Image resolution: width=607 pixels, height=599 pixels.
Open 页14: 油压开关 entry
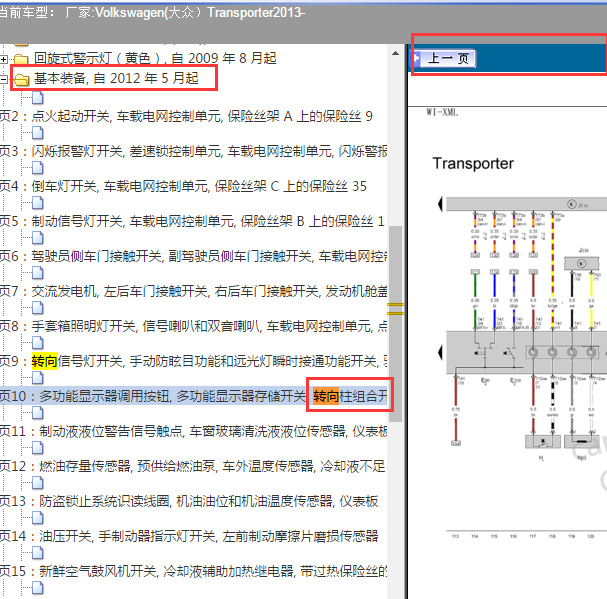tap(189, 536)
